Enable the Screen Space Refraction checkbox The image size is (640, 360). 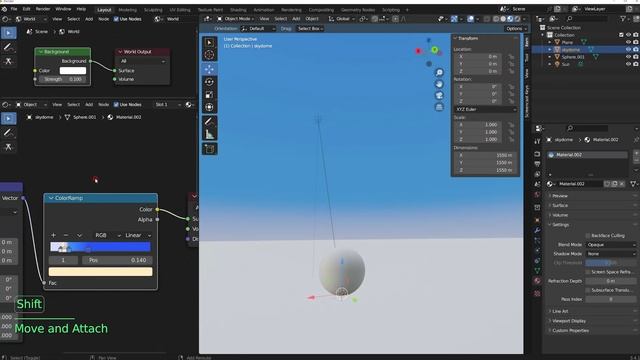click(588, 272)
